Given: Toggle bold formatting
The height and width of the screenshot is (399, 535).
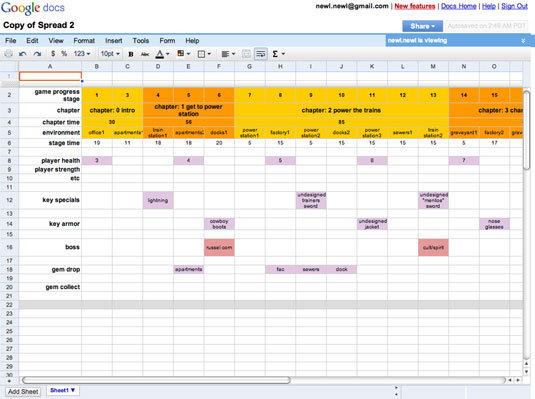Looking at the screenshot, I should (131, 54).
